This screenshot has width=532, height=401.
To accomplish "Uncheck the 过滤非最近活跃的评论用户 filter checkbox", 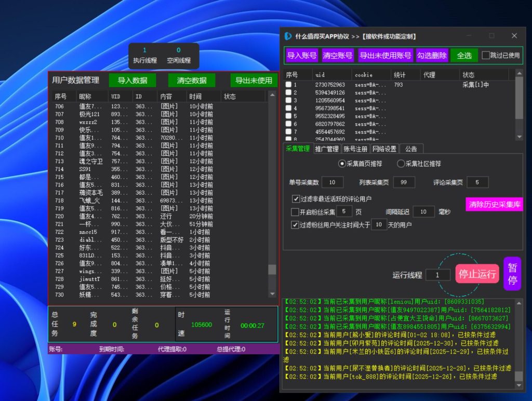I will (x=296, y=198).
